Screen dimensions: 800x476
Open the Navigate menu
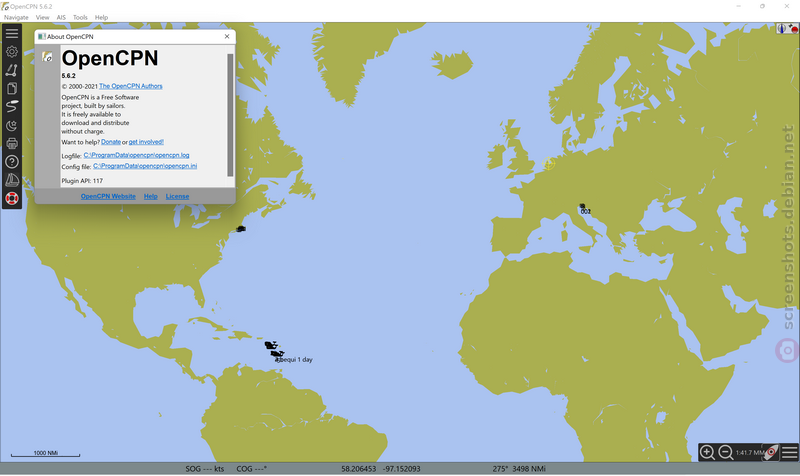(16, 17)
